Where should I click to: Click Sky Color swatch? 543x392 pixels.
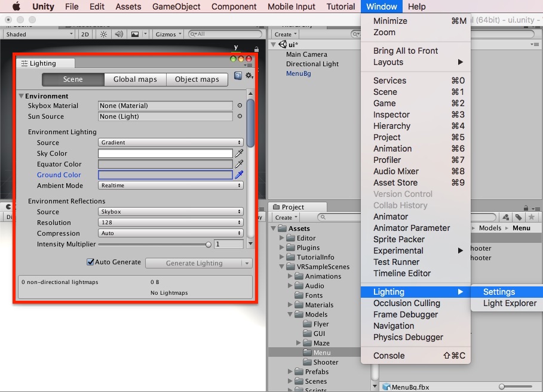pos(165,153)
